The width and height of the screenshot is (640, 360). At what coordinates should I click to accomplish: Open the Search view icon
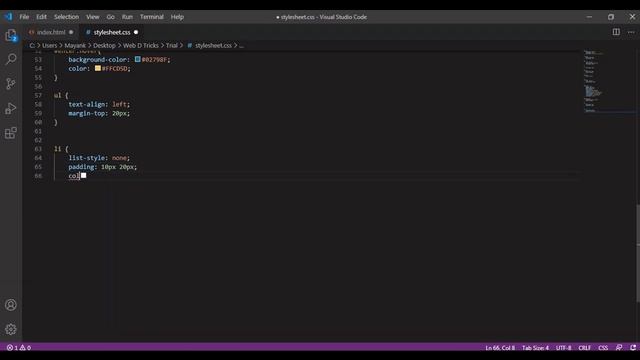tap(11, 59)
